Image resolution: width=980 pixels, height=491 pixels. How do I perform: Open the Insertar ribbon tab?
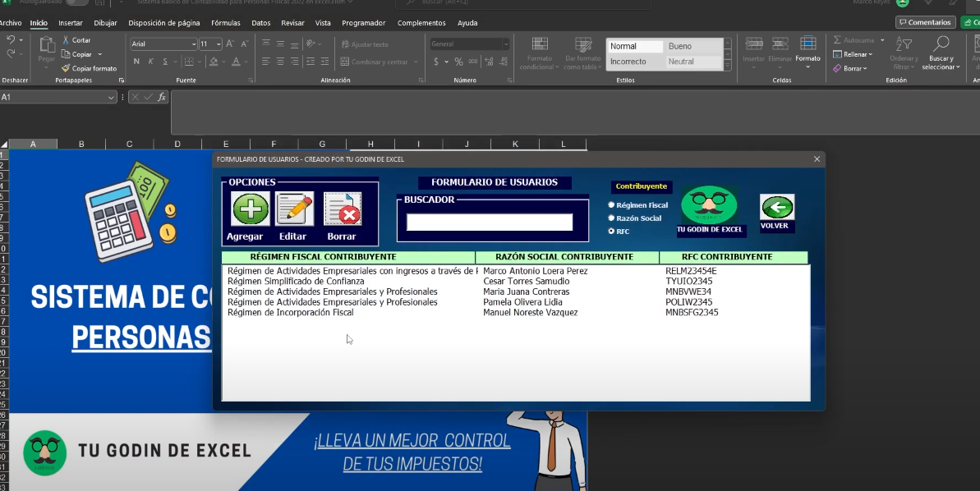[x=71, y=23]
